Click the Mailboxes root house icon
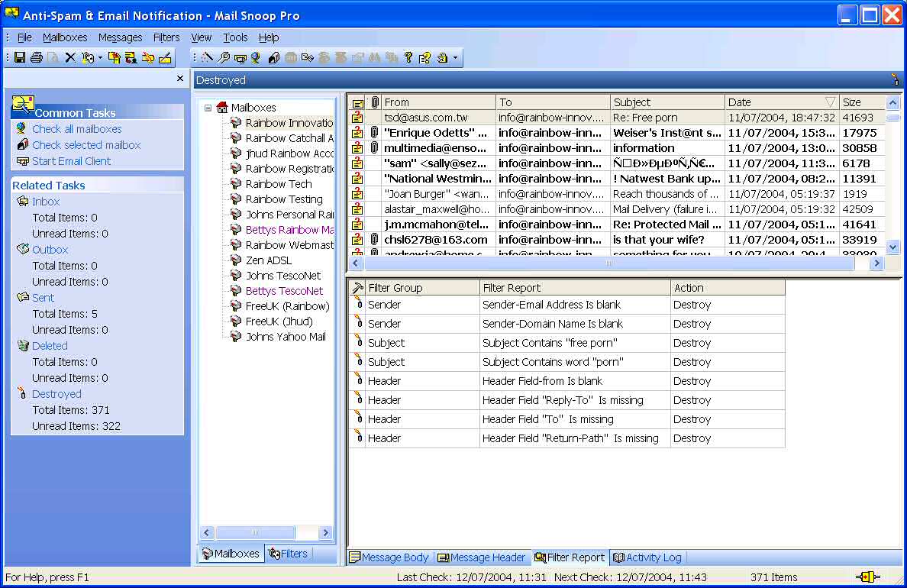This screenshot has width=907, height=588. coord(222,107)
